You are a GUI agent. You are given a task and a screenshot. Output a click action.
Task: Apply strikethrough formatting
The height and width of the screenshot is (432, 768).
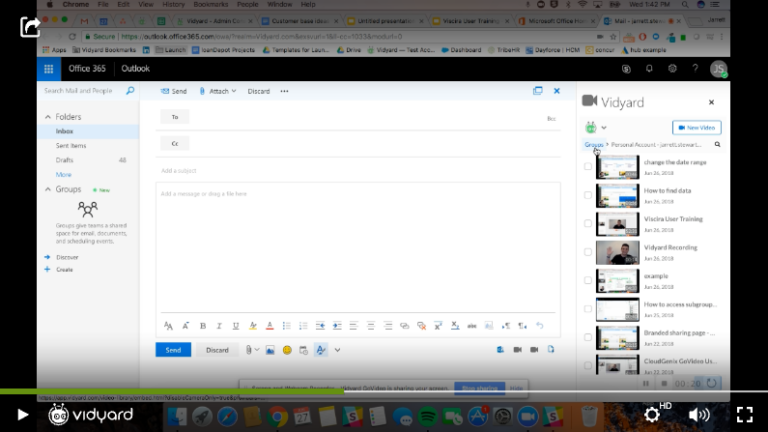point(472,326)
